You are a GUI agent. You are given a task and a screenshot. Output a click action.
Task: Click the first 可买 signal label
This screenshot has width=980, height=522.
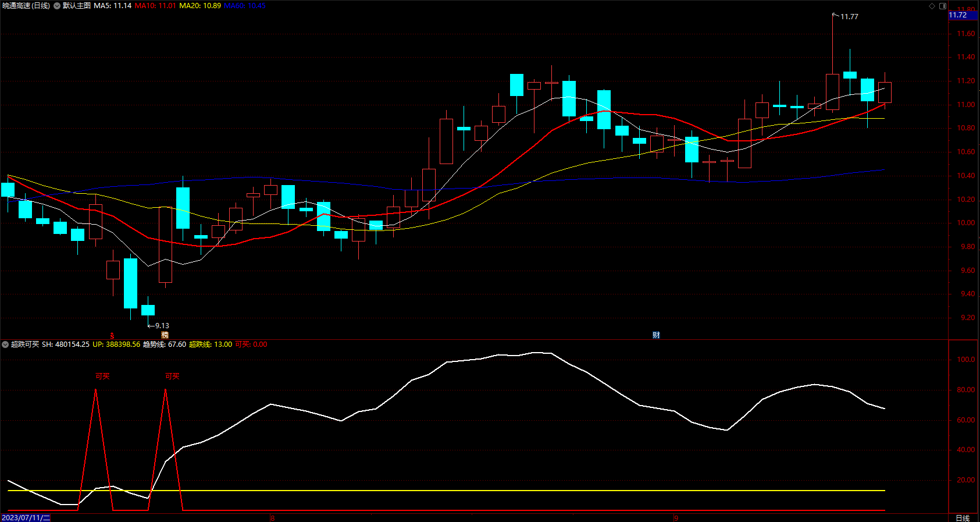[102, 377]
